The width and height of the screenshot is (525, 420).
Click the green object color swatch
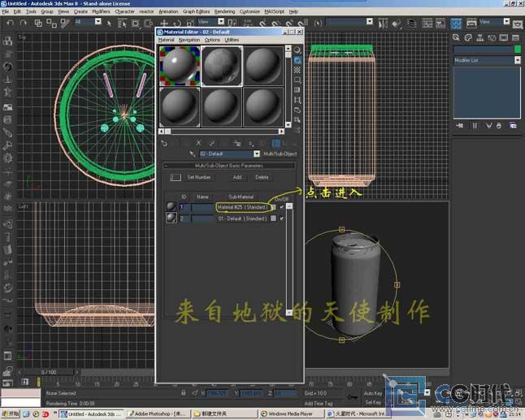coord(518,50)
